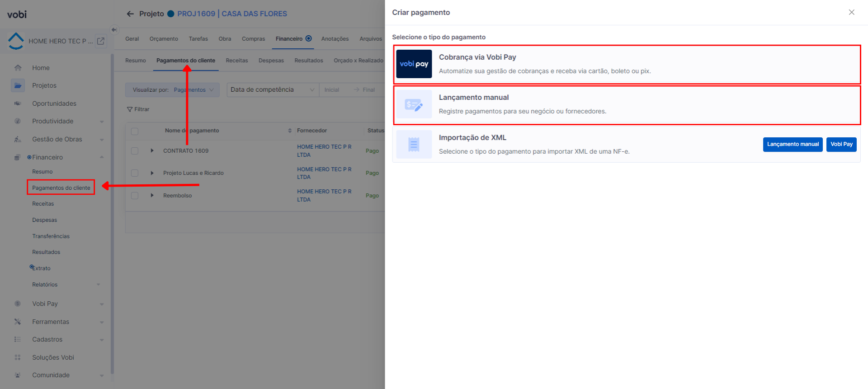Screen dimensions: 868x389
Task: Switch to the Orçamento tab
Action: tap(164, 39)
